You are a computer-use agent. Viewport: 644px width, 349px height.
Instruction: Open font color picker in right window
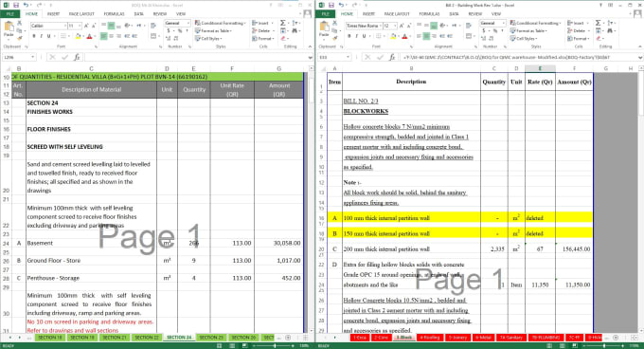(410, 36)
